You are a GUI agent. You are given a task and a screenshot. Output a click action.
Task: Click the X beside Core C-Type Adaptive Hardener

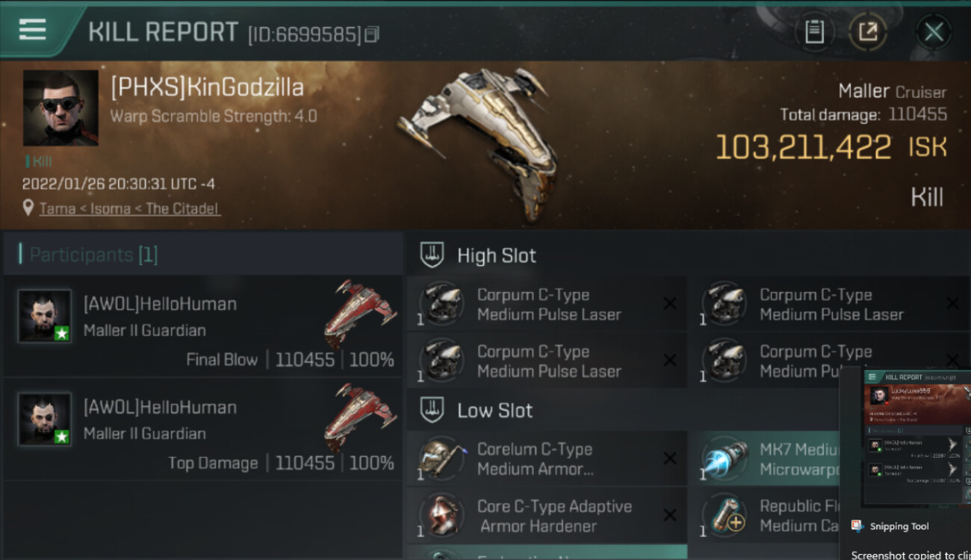tap(670, 515)
